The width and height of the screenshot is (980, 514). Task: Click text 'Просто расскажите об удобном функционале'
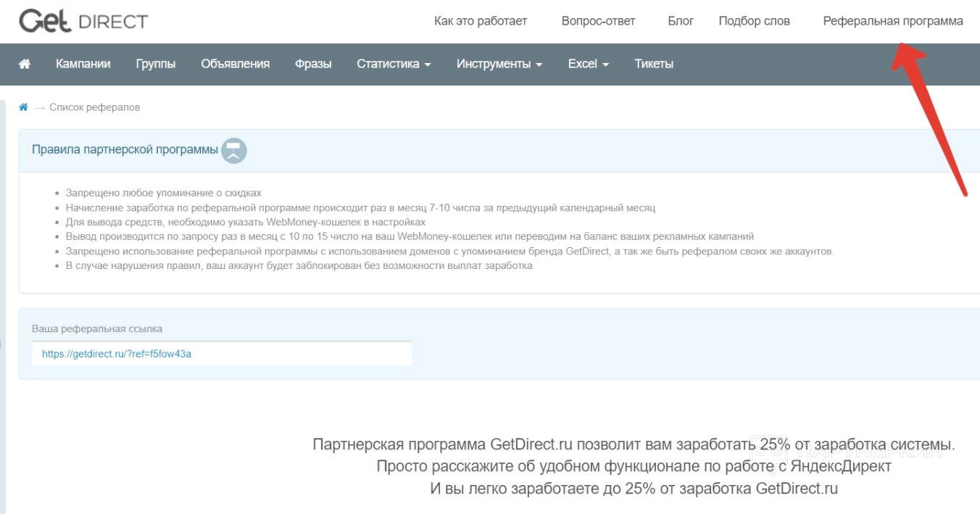click(634, 466)
